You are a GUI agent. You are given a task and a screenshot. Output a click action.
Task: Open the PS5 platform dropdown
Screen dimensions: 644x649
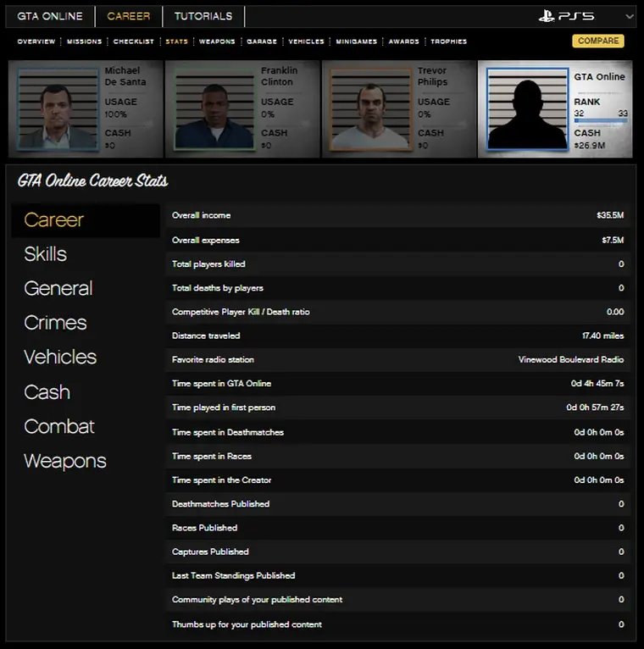(629, 16)
